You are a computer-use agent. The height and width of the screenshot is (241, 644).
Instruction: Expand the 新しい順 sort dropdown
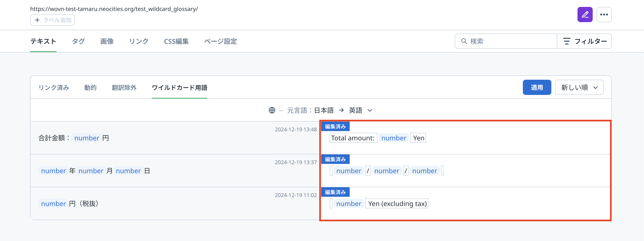tap(579, 87)
